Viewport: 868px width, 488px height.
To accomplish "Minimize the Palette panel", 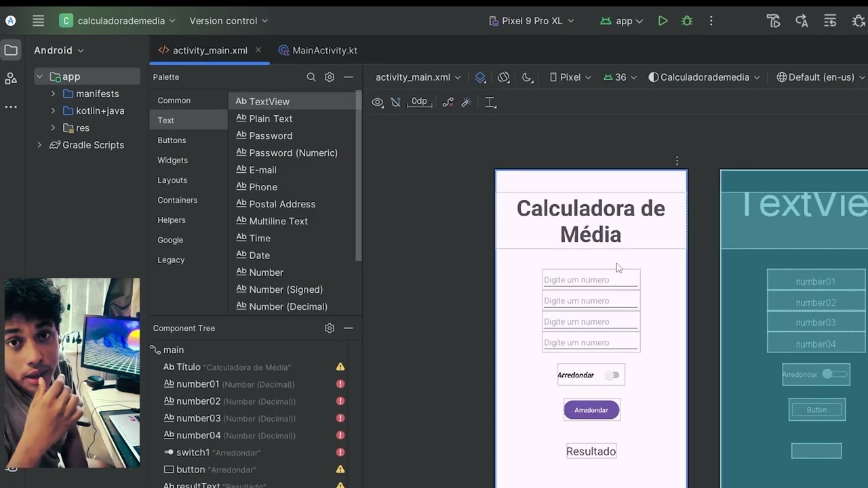I will [349, 77].
